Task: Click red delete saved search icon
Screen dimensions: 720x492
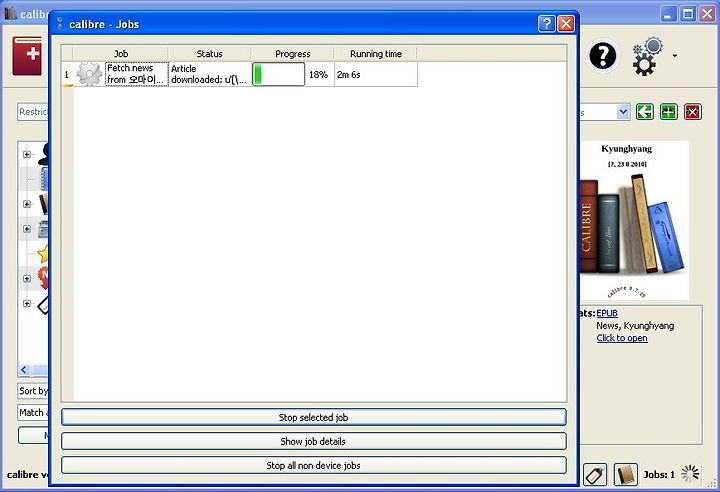Action: click(693, 112)
